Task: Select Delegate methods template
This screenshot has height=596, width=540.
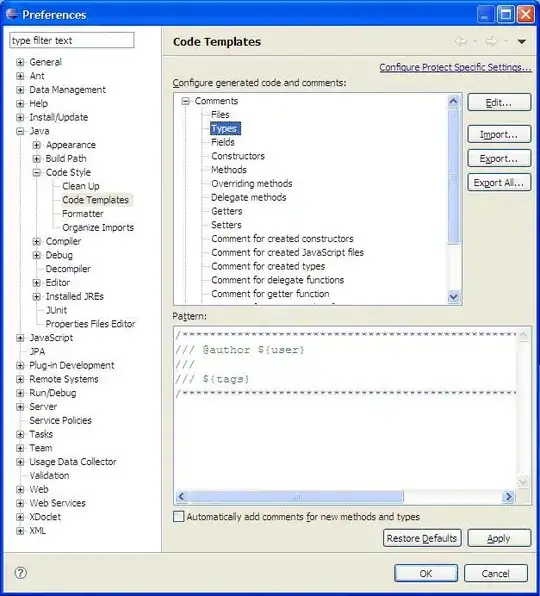Action: [x=249, y=197]
